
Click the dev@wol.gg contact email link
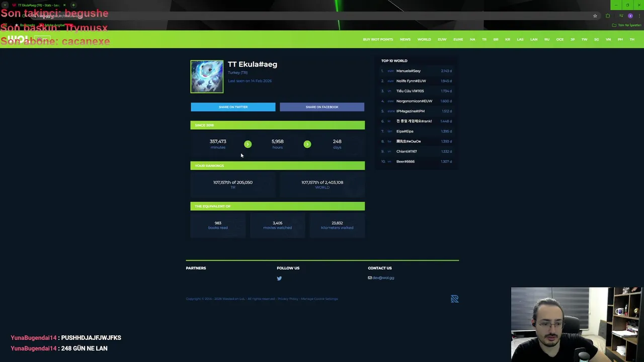[x=383, y=278]
